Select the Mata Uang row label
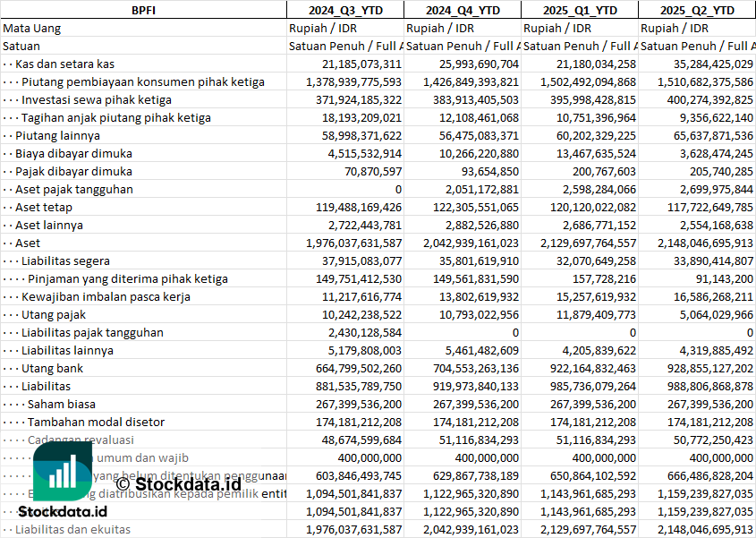 point(32,28)
